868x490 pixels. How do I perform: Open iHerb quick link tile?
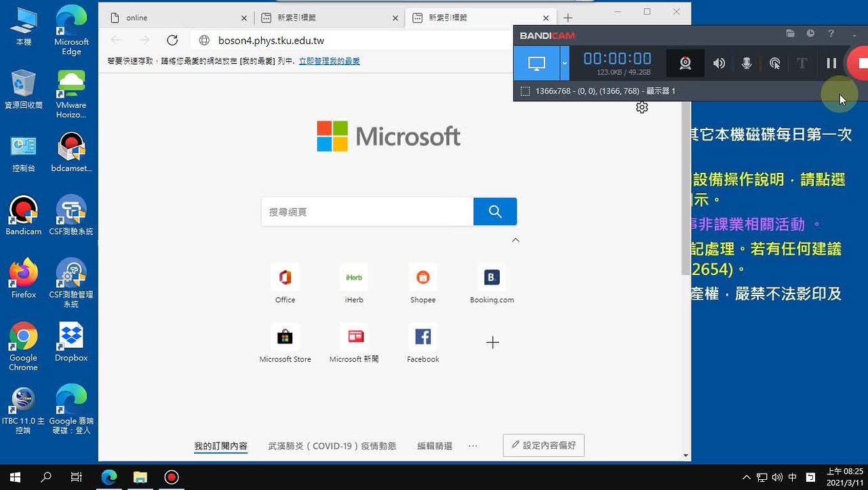tap(354, 283)
